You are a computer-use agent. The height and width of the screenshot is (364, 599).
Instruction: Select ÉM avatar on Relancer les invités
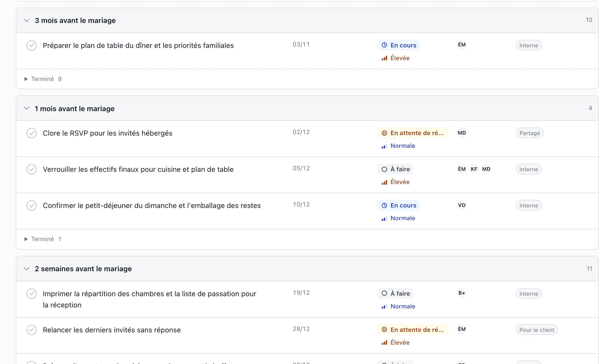click(462, 329)
